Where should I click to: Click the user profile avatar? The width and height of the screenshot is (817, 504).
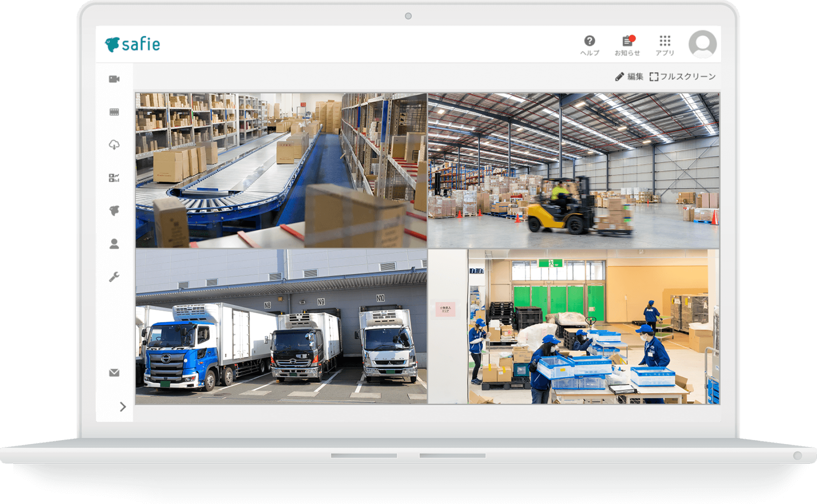point(702,44)
